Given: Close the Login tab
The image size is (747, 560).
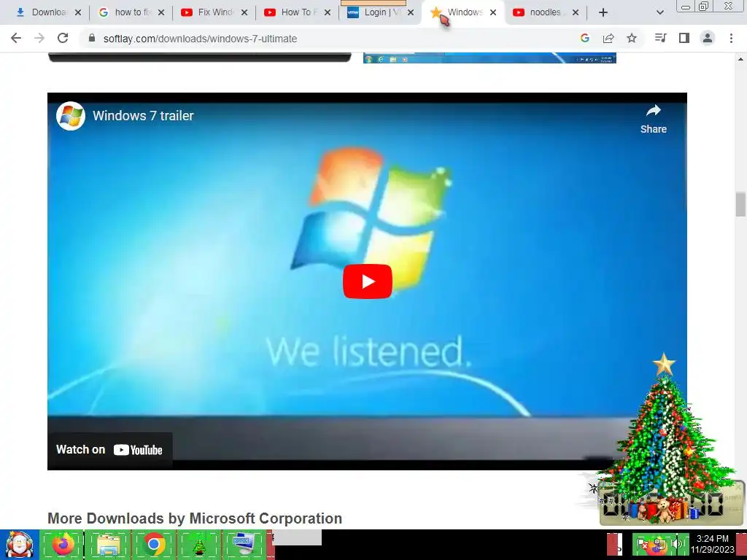Looking at the screenshot, I should [x=410, y=12].
